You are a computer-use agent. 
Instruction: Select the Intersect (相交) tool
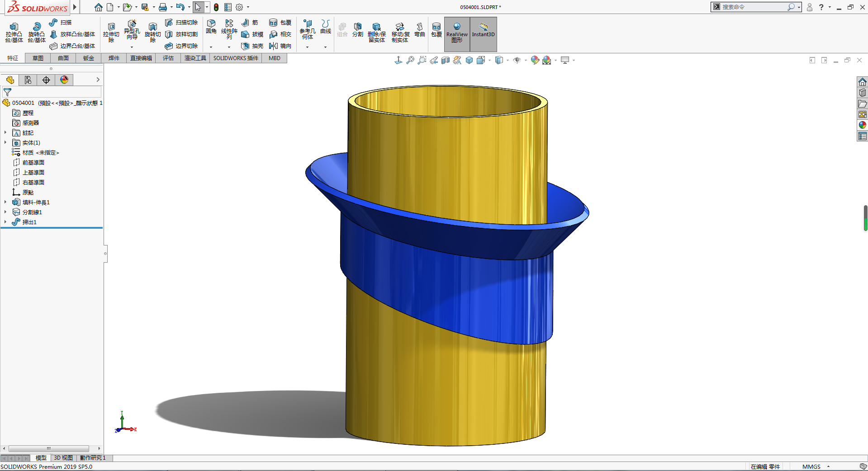tap(280, 34)
